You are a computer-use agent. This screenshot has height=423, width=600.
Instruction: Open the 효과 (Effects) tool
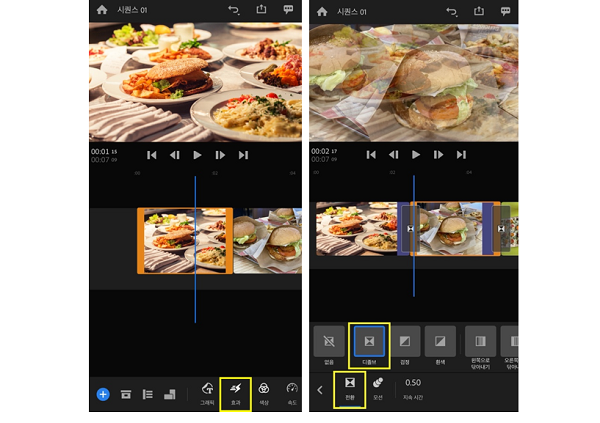[236, 394]
